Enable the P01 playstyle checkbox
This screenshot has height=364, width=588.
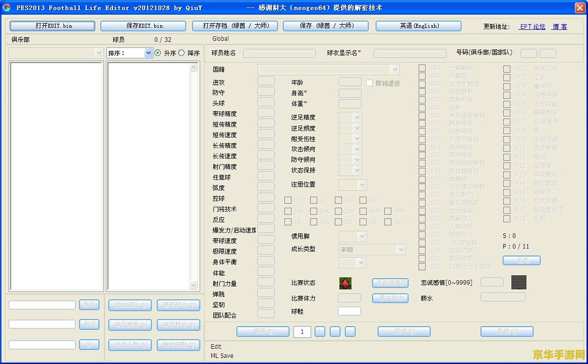507,69
